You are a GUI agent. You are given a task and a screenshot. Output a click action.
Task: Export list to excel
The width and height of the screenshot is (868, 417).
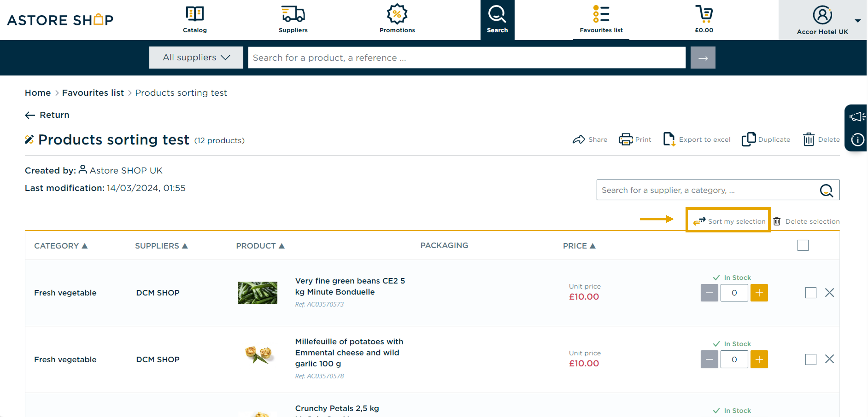pyautogui.click(x=697, y=139)
